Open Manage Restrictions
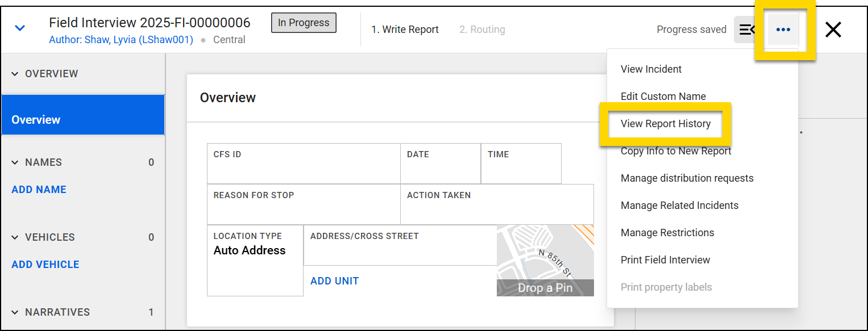Screen dimensions: 868x331 coord(667,232)
